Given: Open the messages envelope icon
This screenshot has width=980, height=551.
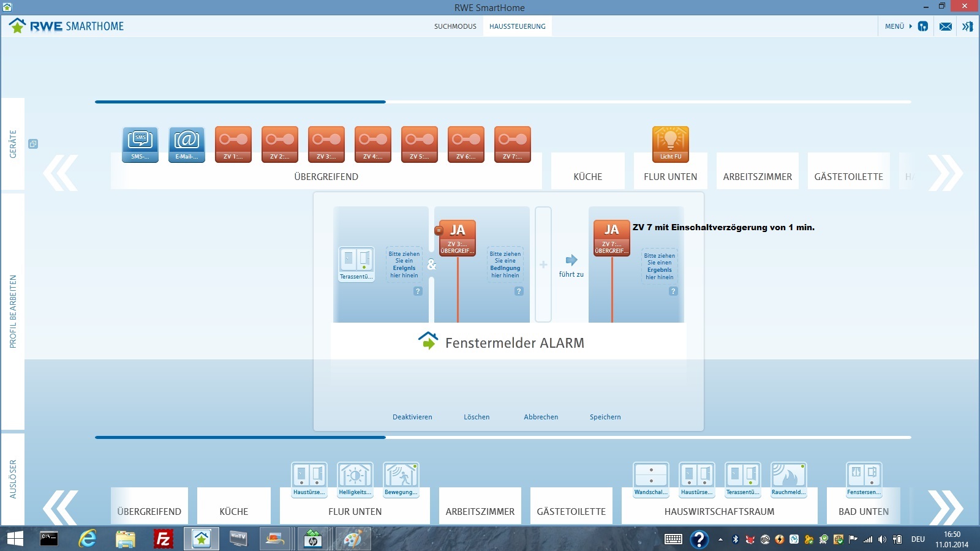Looking at the screenshot, I should (x=946, y=26).
